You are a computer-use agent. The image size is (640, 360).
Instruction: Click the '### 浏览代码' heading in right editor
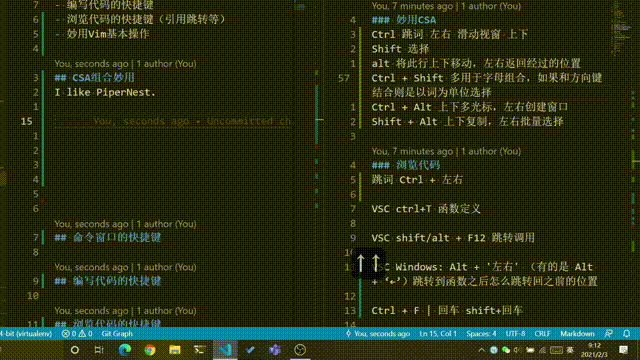pos(406,165)
